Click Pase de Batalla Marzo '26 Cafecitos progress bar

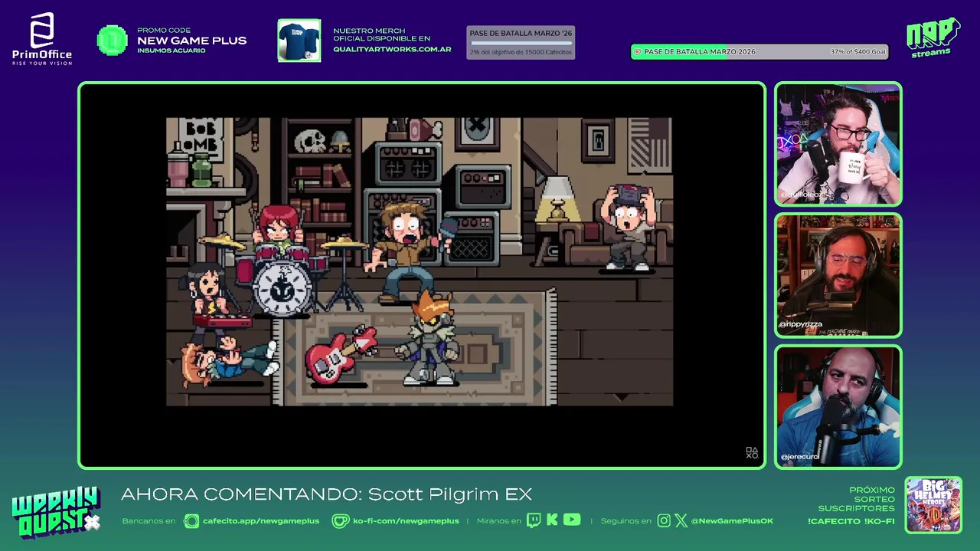[521, 43]
